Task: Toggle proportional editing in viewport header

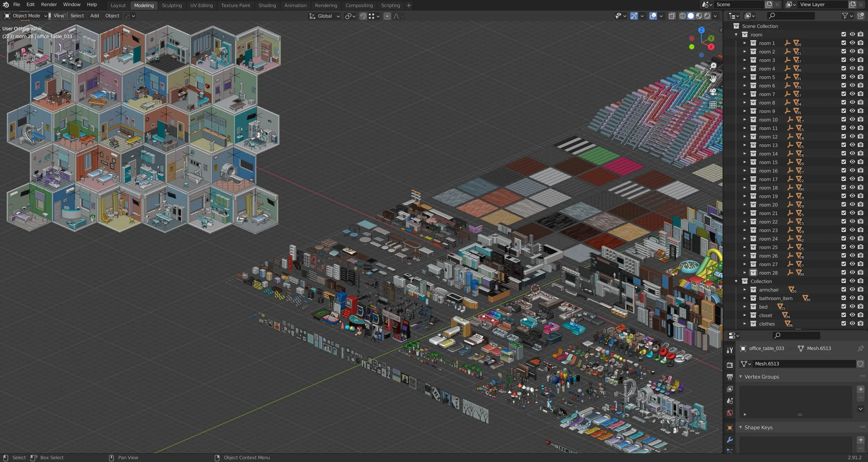Action: coord(387,16)
